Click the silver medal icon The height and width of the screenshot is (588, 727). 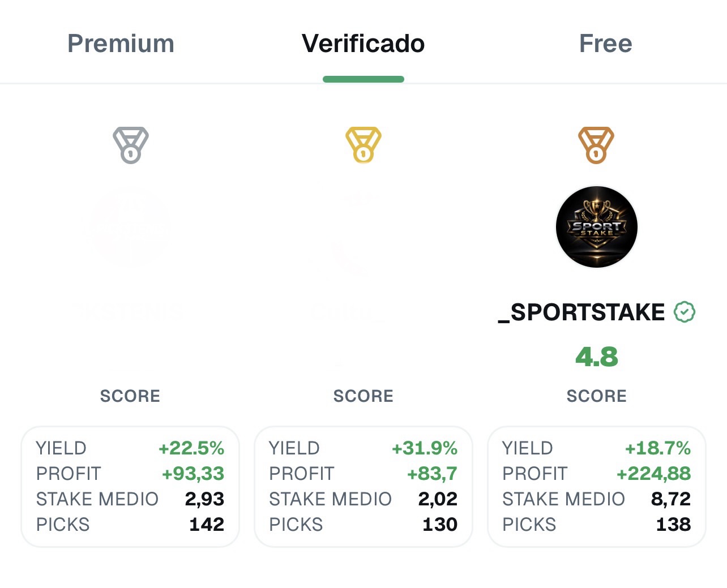click(x=130, y=145)
